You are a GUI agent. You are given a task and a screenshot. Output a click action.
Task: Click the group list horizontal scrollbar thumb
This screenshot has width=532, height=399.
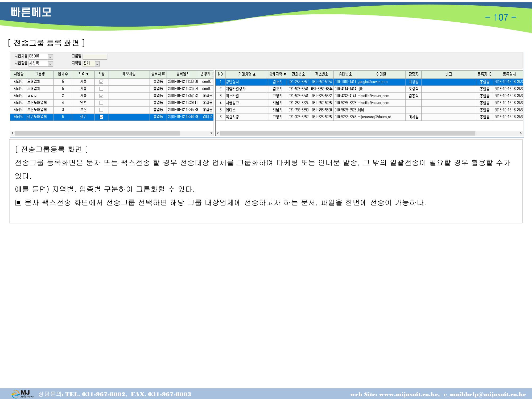pyautogui.click(x=97, y=133)
